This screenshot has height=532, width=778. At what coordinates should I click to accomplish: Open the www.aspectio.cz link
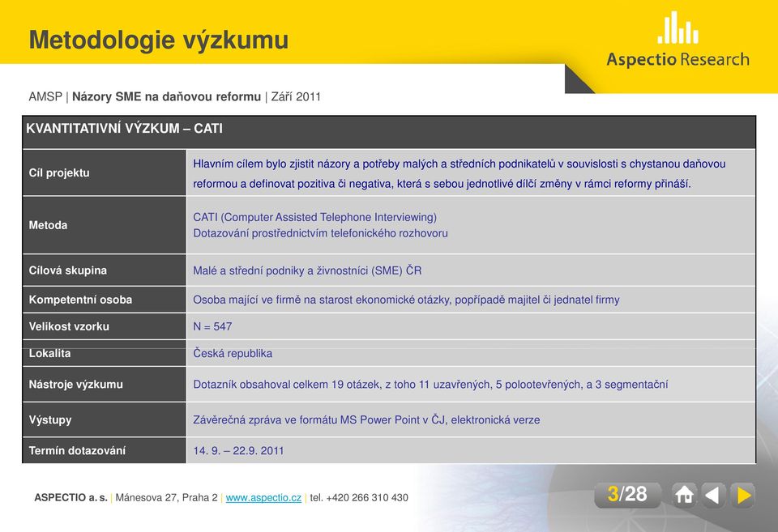(x=263, y=497)
